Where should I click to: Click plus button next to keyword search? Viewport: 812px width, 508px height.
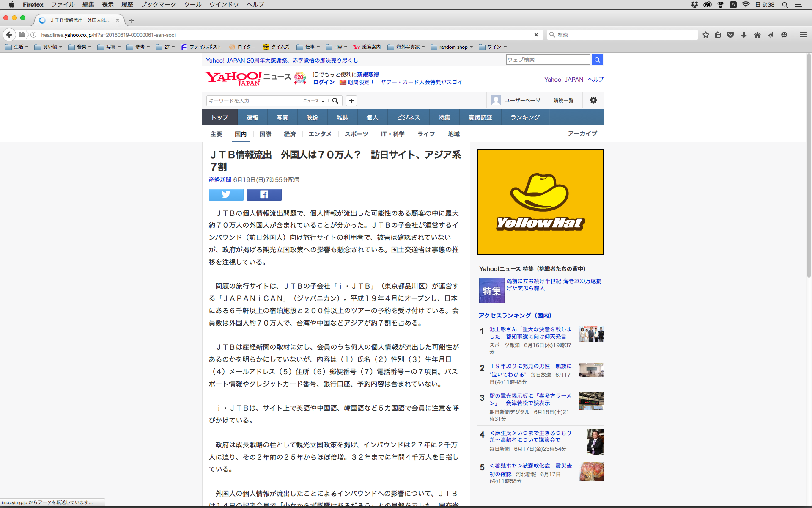[351, 100]
